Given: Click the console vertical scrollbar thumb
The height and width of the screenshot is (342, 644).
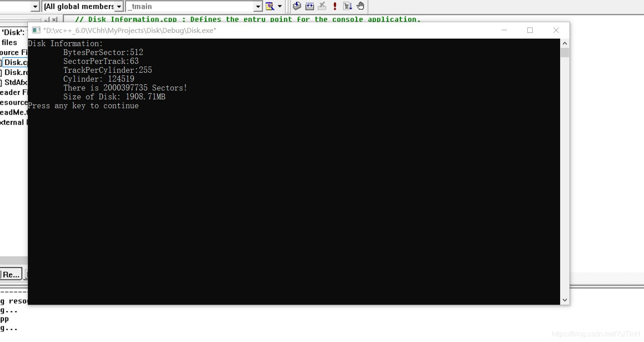Looking at the screenshot, I should tap(565, 53).
